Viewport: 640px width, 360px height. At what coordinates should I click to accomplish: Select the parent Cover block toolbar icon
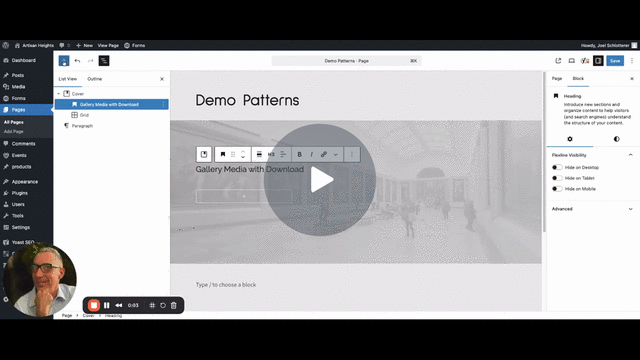click(204, 154)
